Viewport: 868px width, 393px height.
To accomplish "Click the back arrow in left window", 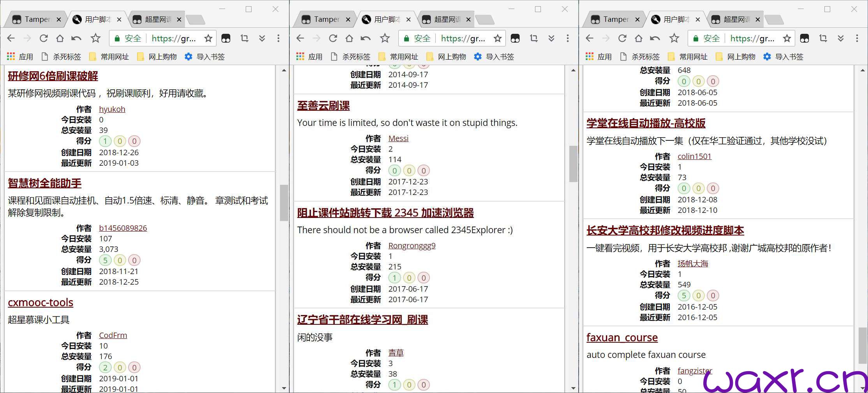I will (x=11, y=38).
